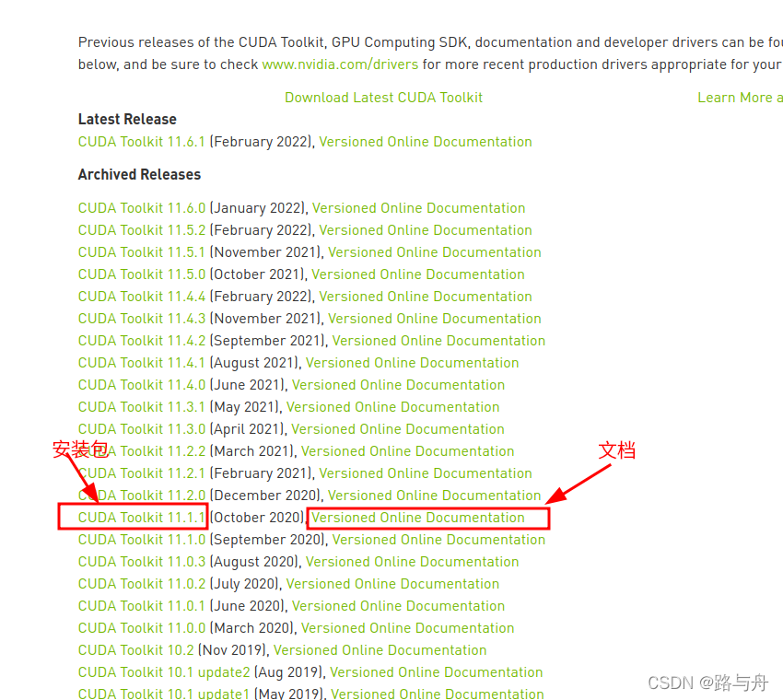
Task: Open documentation for 11.0.1 June 2020
Action: [x=399, y=606]
